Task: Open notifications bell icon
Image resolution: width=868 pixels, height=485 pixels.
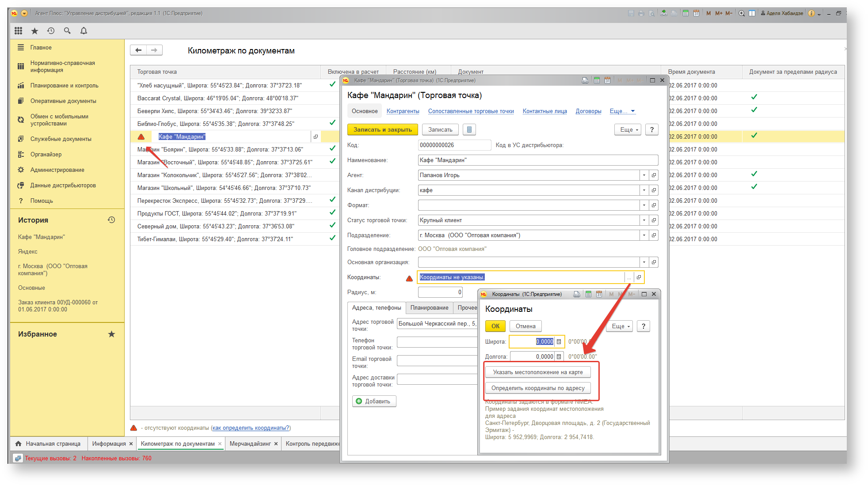Action: [84, 30]
